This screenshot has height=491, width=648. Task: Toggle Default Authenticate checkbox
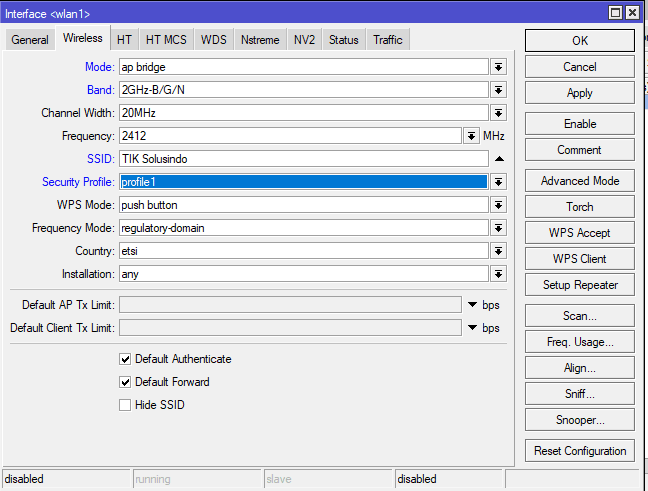(x=125, y=359)
